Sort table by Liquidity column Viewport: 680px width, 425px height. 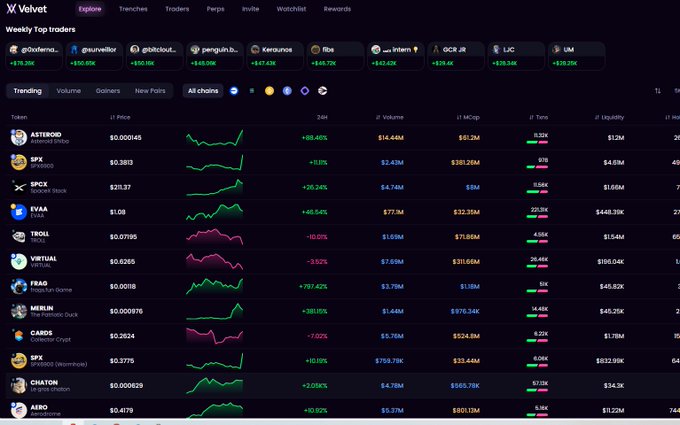609,117
